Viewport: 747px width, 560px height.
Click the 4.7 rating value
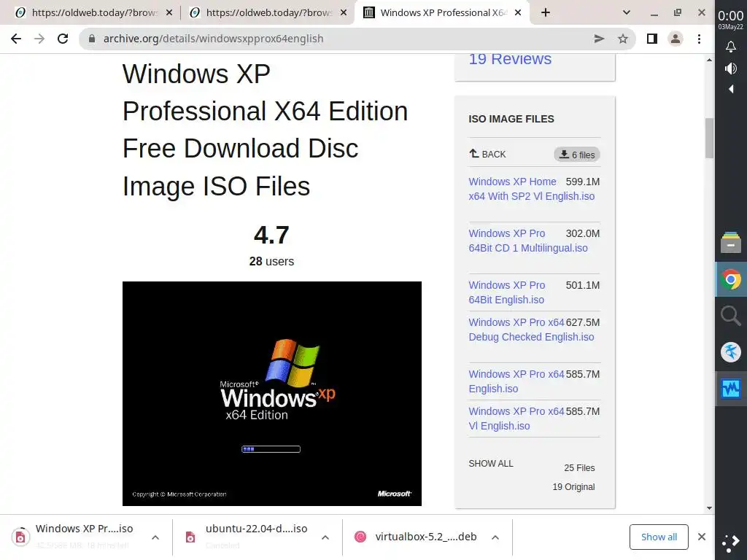point(271,235)
